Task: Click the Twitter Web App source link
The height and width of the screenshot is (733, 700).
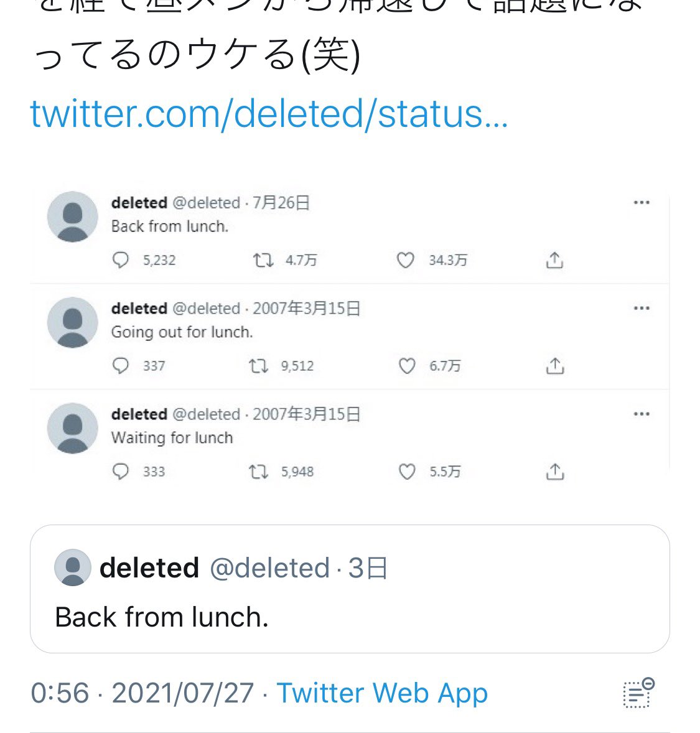Action: click(382, 693)
